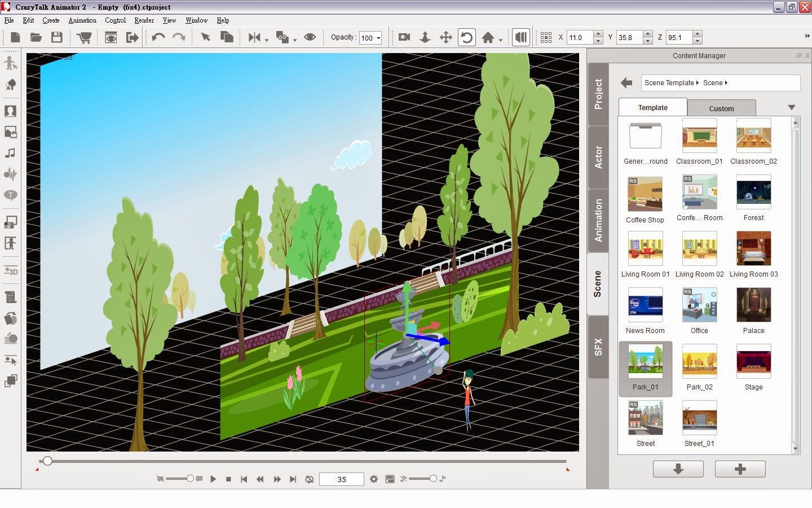Select the Camera record mode icon
This screenshot has height=508, width=812.
404,37
